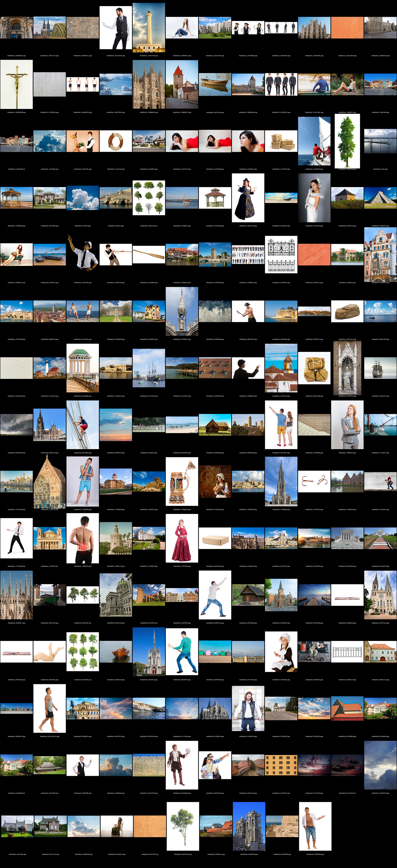Open woman in crimson period gown image

[182, 538]
